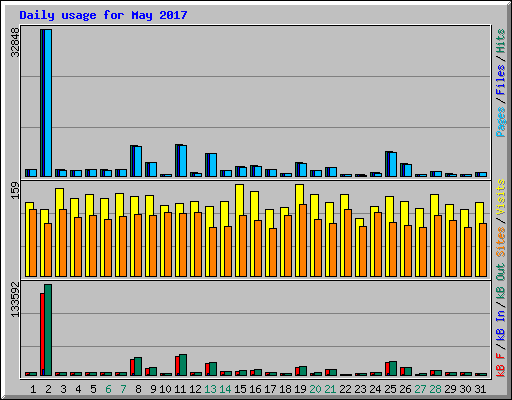
Task: Click day label 11 on the x-axis
Action: pos(180,389)
